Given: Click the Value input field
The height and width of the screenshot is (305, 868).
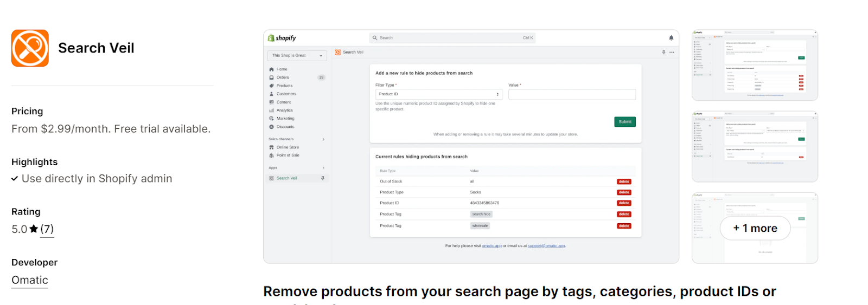Looking at the screenshot, I should tap(572, 94).
